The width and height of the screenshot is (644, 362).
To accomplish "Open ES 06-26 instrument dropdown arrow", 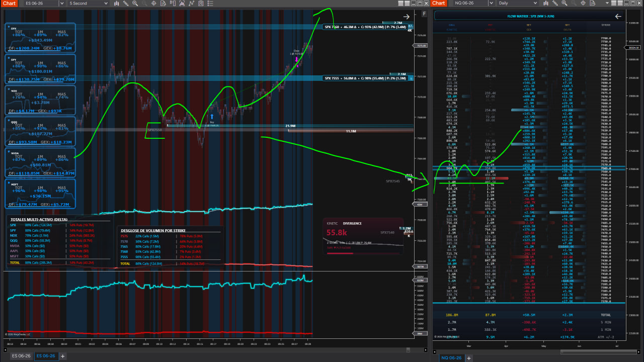I will click(x=62, y=4).
